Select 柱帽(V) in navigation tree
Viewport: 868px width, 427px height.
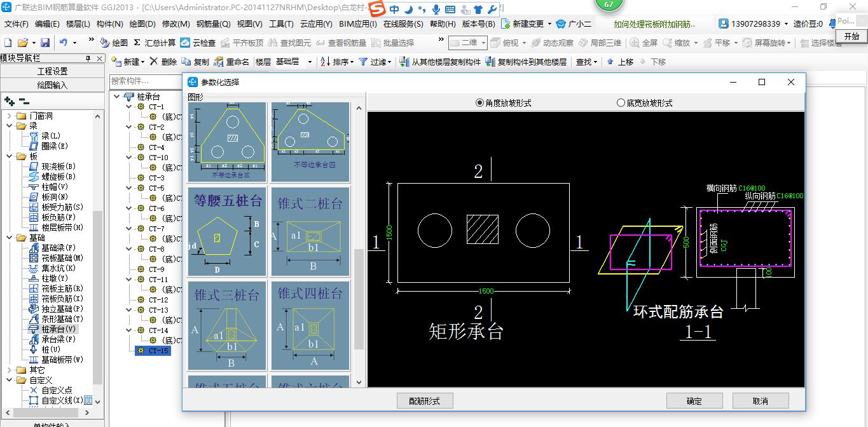[x=55, y=187]
